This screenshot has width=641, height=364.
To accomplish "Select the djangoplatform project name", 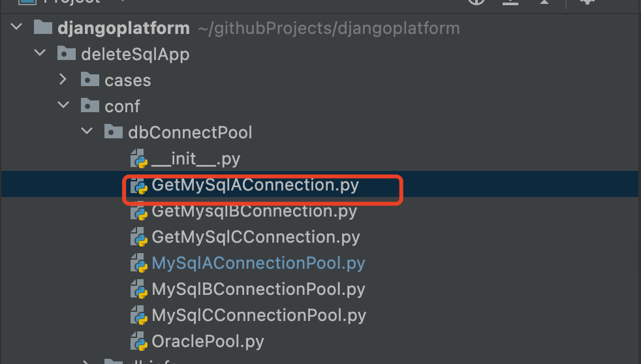I will point(123,28).
